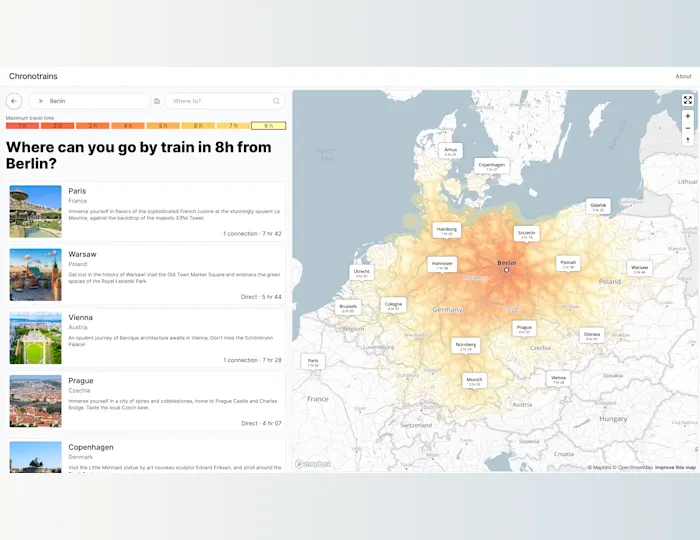Select the 8 h travel time segment
Viewport: 700px width, 540px height.
click(268, 126)
